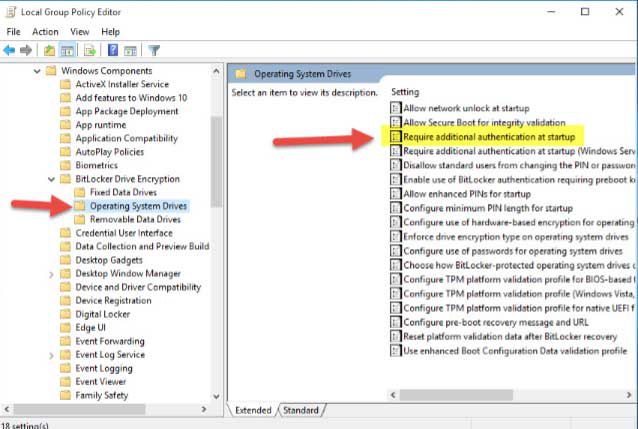Click the Back arrow toolbar icon
The image size is (638, 429).
click(x=11, y=49)
